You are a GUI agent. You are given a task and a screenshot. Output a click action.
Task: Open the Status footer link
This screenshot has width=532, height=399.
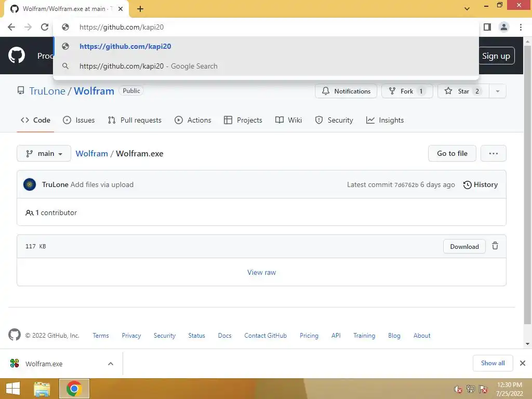197,336
